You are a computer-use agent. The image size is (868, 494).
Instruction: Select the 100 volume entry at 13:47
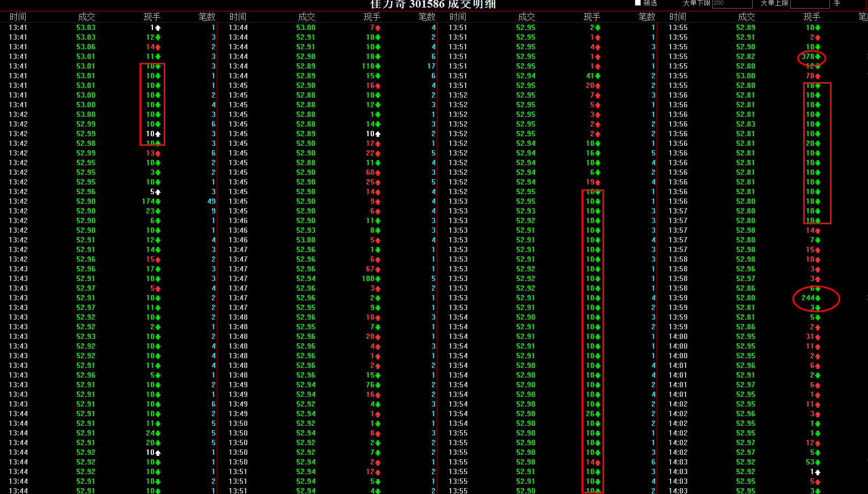pyautogui.click(x=371, y=279)
